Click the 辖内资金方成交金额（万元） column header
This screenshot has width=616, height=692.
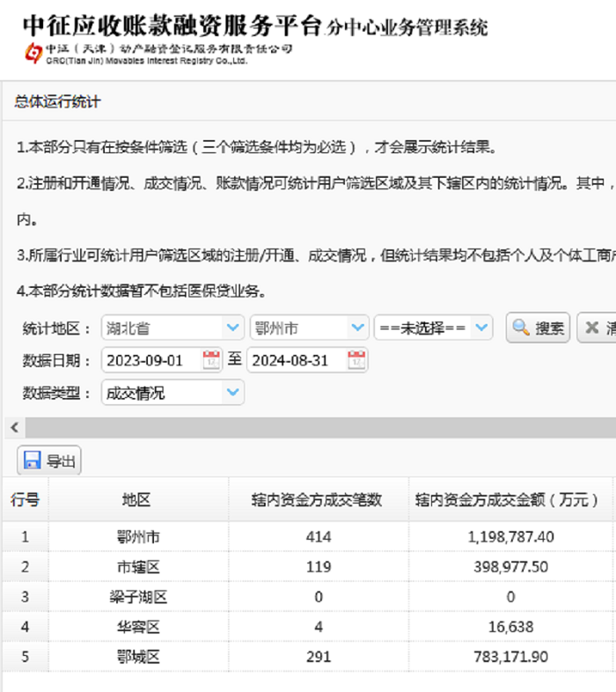pyautogui.click(x=510, y=499)
